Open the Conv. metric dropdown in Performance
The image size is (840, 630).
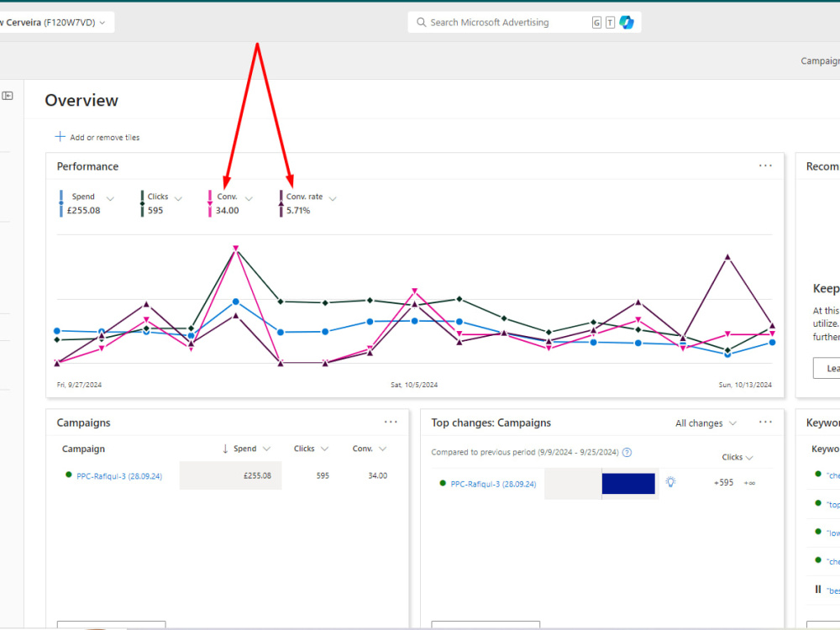[249, 199]
